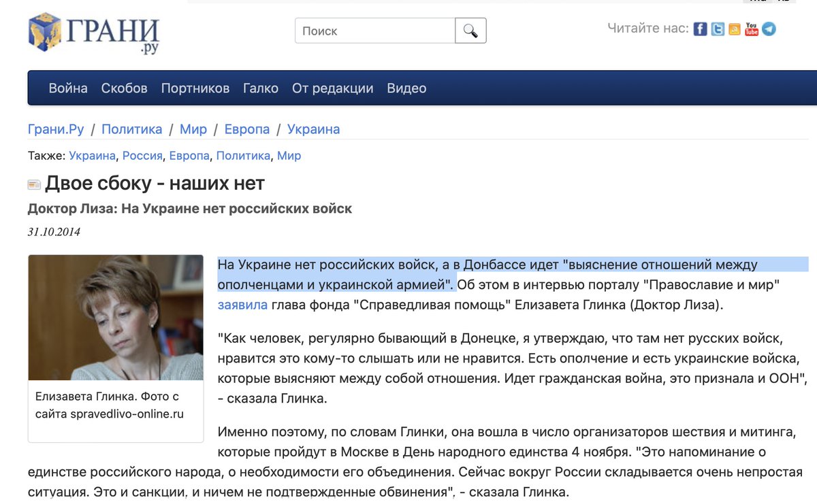Open Европа link in Также row

click(x=189, y=156)
